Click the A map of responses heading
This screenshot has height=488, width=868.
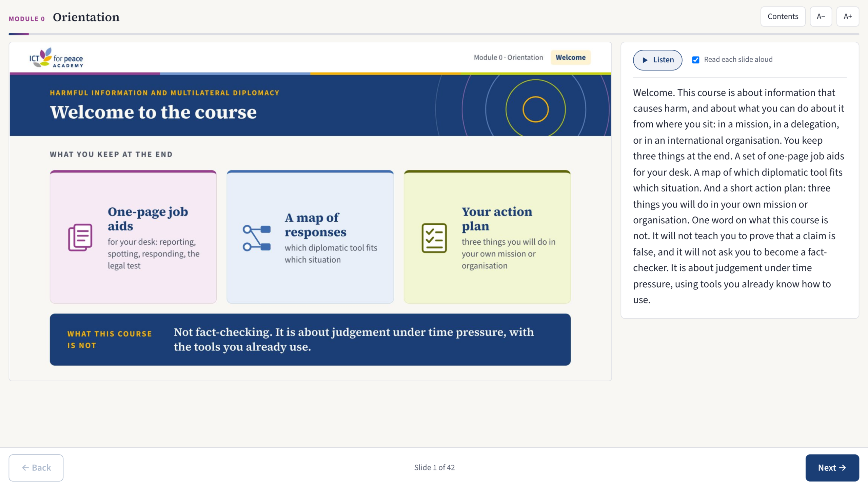click(315, 224)
